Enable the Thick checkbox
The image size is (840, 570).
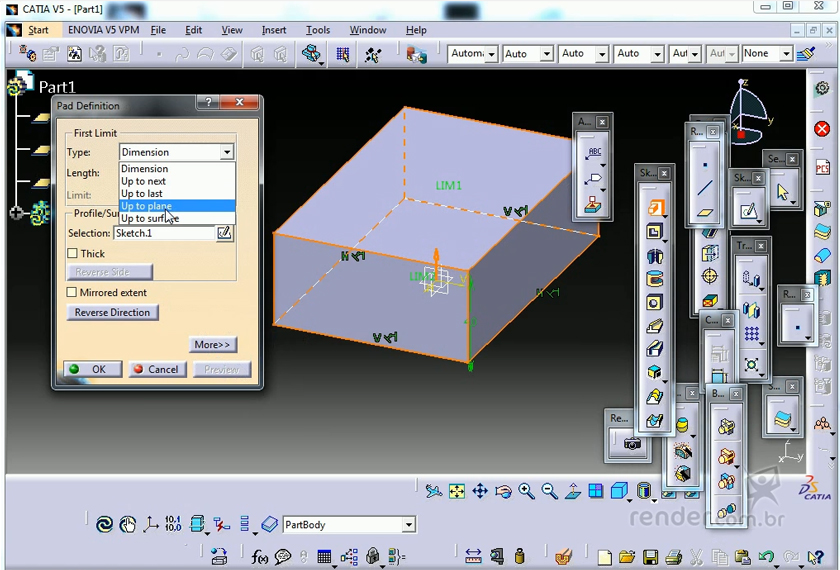pyautogui.click(x=72, y=254)
